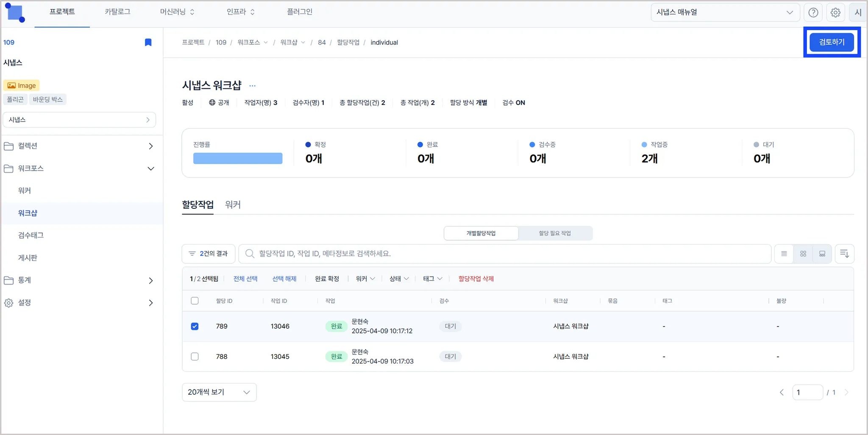The height and width of the screenshot is (435, 868).
Task: Open the settings gear icon in the top bar
Action: pos(835,12)
